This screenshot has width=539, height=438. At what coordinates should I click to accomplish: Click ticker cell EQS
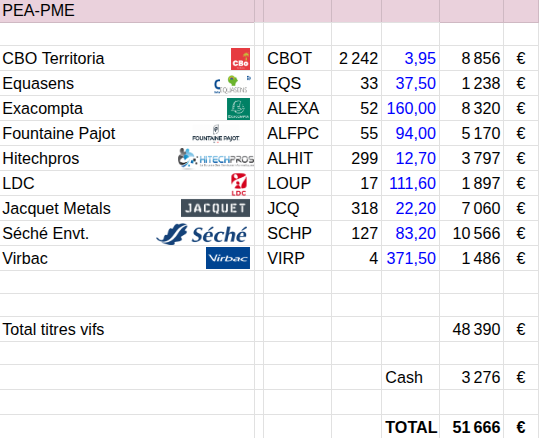297,83
